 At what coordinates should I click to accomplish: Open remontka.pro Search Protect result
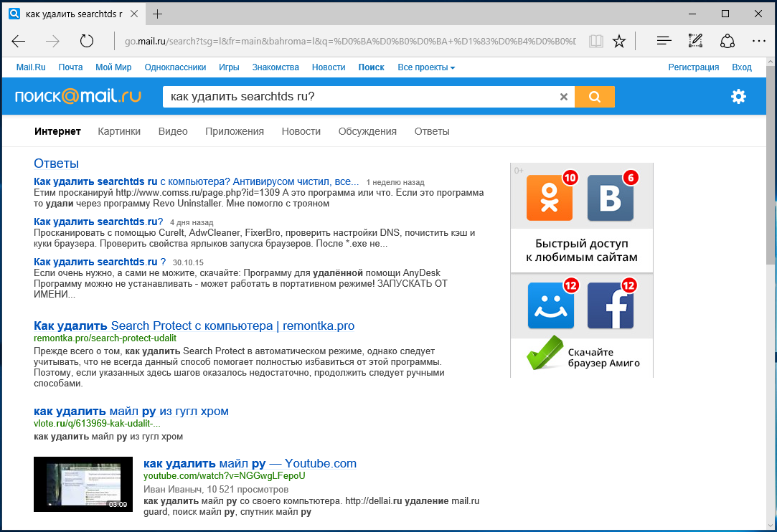click(x=194, y=326)
